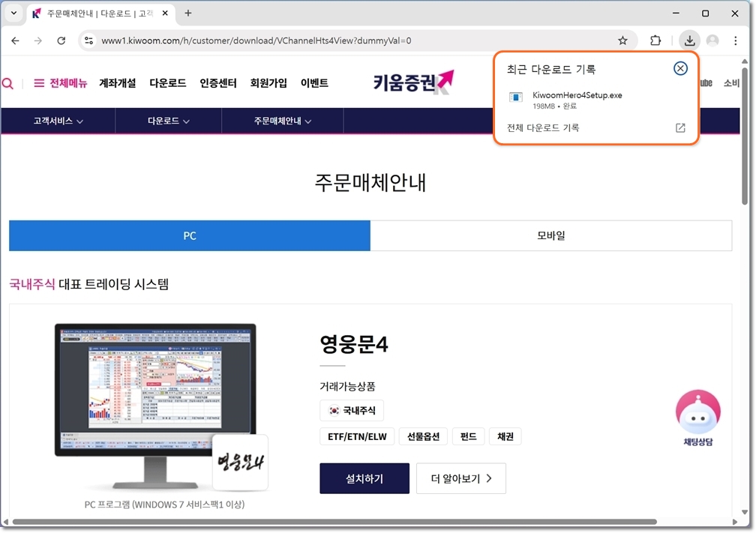The width and height of the screenshot is (756, 533).
Task: Click the 키움증권 logo
Action: [x=414, y=82]
